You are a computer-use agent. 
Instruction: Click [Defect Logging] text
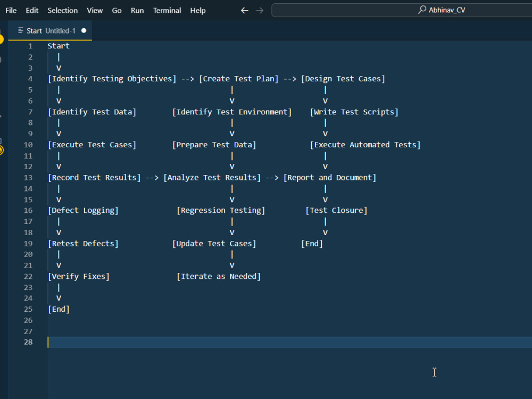pyautogui.click(x=83, y=210)
